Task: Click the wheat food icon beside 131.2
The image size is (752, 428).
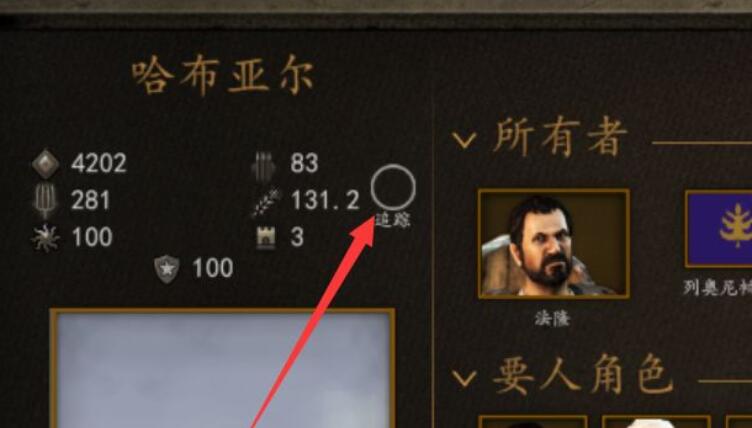Action: click(x=266, y=201)
